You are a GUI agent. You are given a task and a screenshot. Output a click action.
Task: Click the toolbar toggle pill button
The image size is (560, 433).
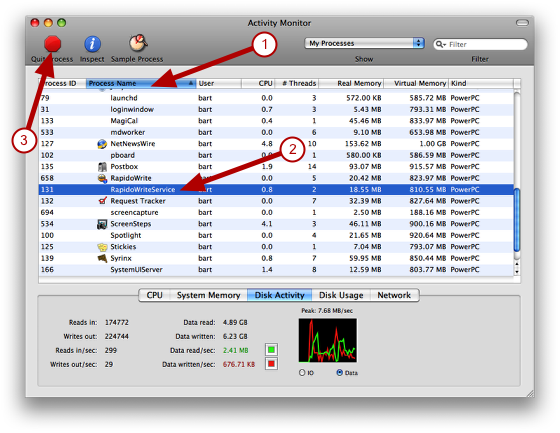pos(522,23)
